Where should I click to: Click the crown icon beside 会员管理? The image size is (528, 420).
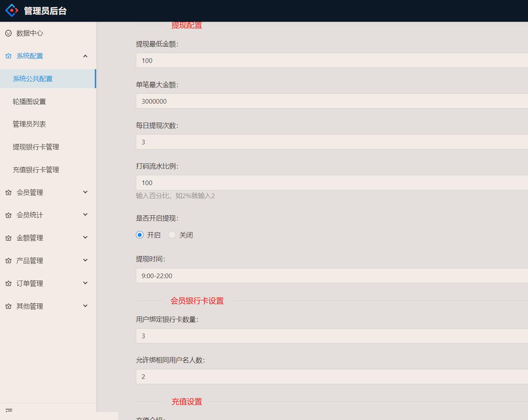click(x=8, y=192)
